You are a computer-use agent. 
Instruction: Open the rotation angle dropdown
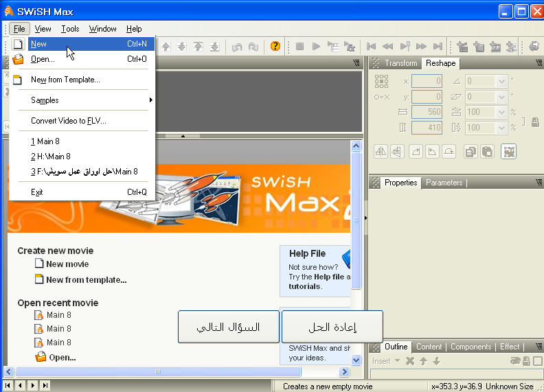pos(501,81)
